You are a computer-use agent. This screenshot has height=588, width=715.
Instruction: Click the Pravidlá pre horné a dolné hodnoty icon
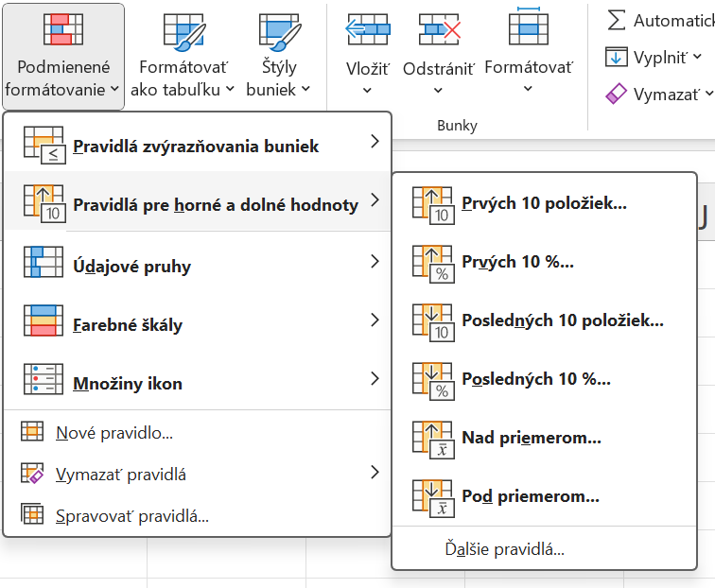coord(44,204)
